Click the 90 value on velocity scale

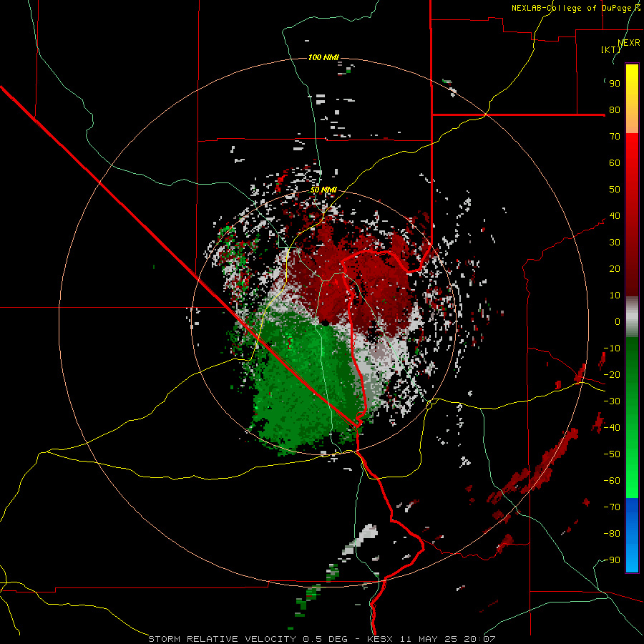click(615, 84)
